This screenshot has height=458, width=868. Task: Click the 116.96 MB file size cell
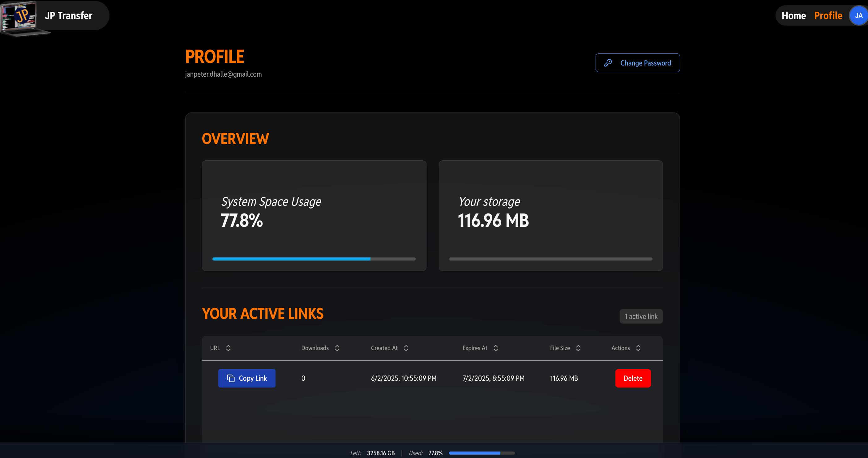click(x=564, y=378)
